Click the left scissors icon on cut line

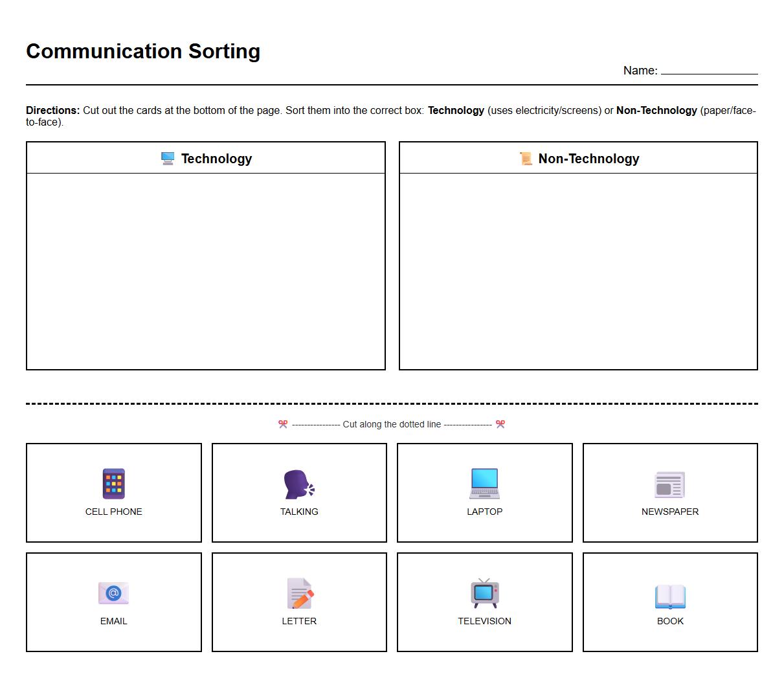coord(281,424)
